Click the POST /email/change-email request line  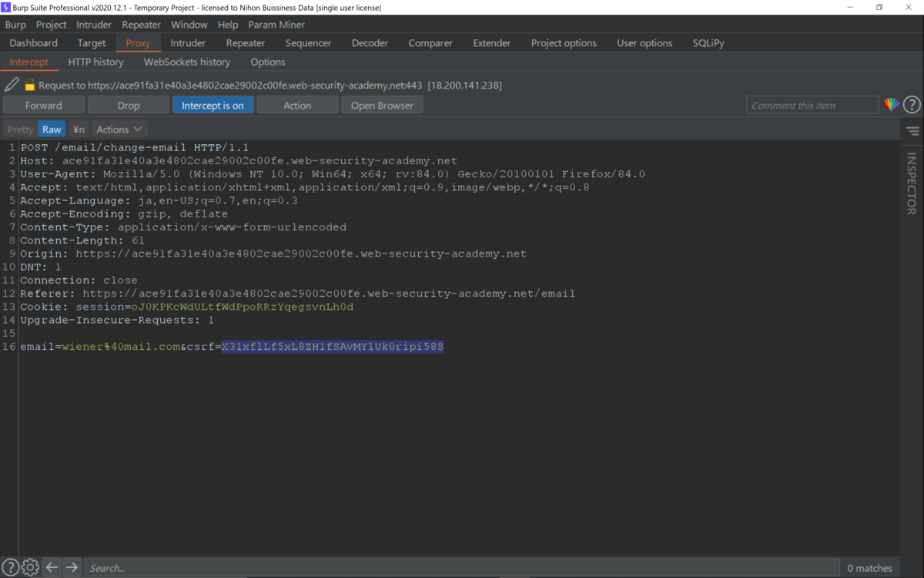click(x=135, y=147)
